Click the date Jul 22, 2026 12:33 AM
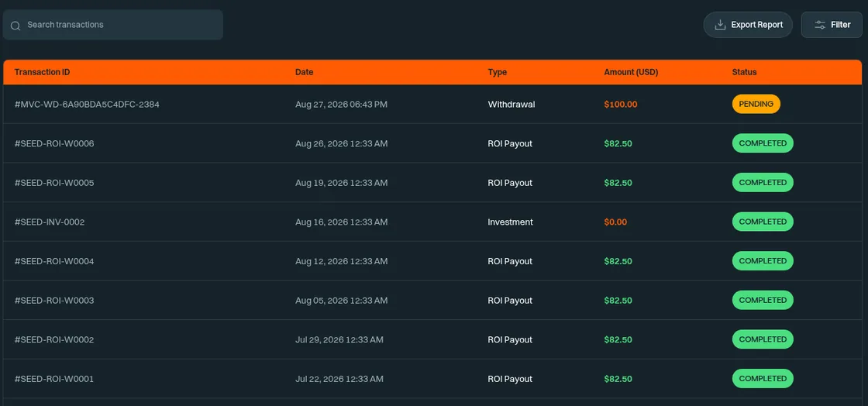Viewport: 868px width, 406px height. [339, 379]
